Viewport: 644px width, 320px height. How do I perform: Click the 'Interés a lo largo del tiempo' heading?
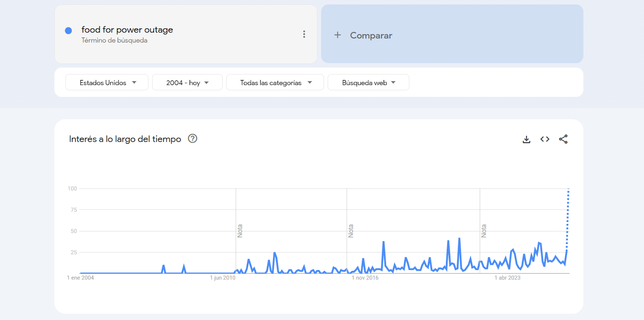pyautogui.click(x=125, y=139)
